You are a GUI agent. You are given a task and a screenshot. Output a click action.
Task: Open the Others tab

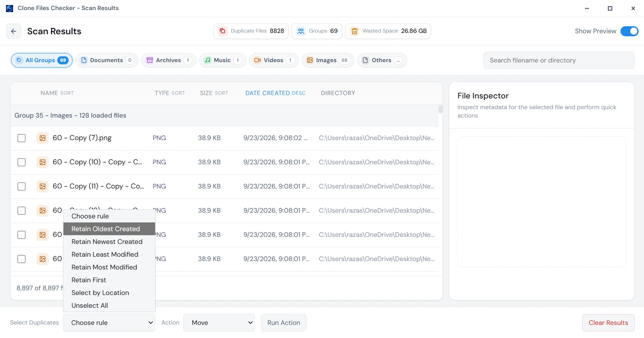382,60
